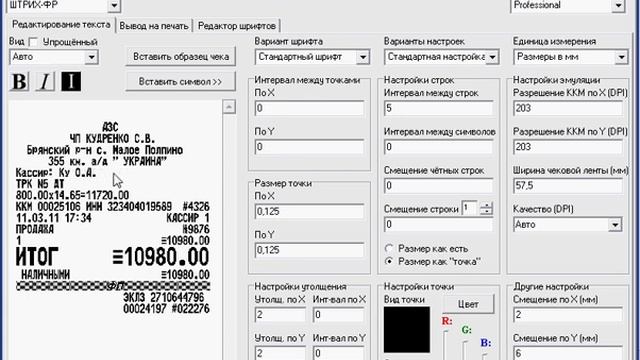
Task: Click the Смещение по X (мм) field
Action: (x=568, y=315)
